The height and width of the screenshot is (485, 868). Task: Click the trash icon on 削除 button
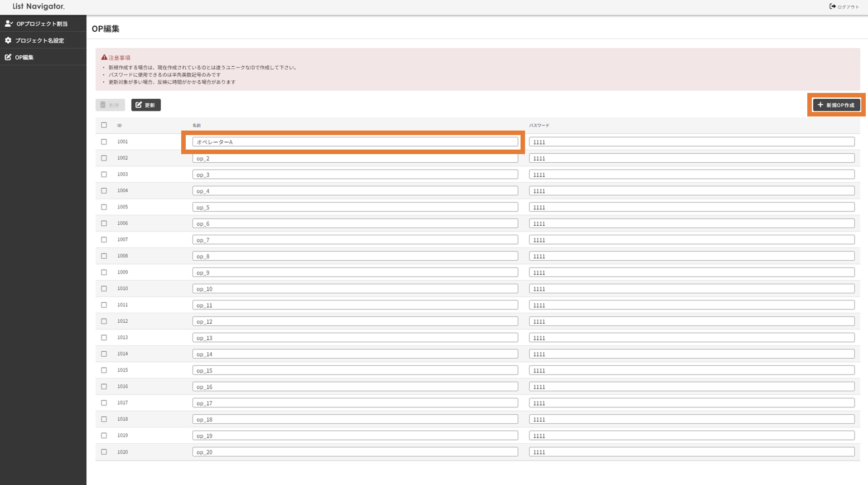point(103,105)
